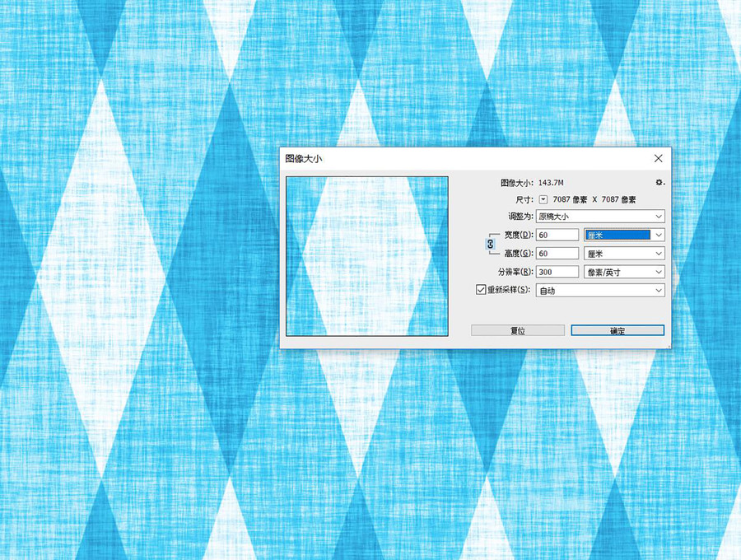The image size is (741, 560).
Task: Click the 分辨率 300 input field
Action: click(x=557, y=273)
